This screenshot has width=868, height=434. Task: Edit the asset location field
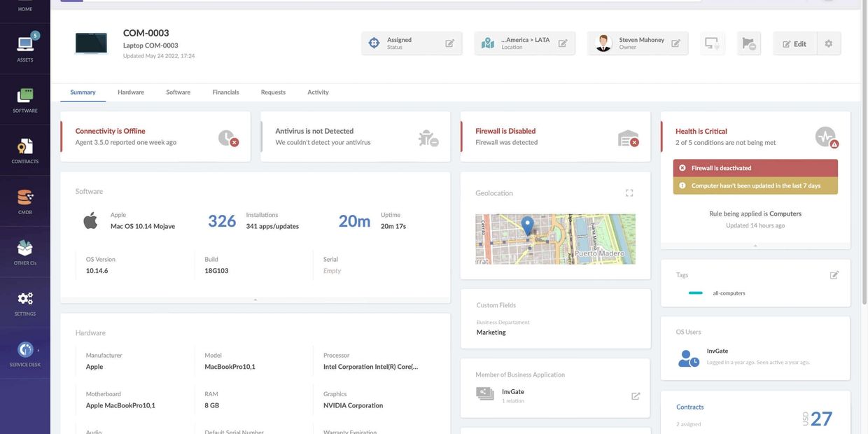(563, 43)
